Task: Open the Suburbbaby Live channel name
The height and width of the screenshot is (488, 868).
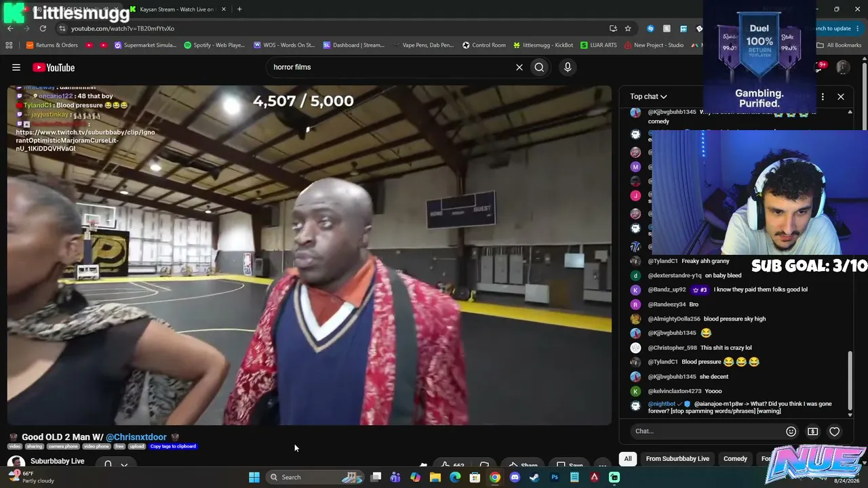Action: pos(58,461)
